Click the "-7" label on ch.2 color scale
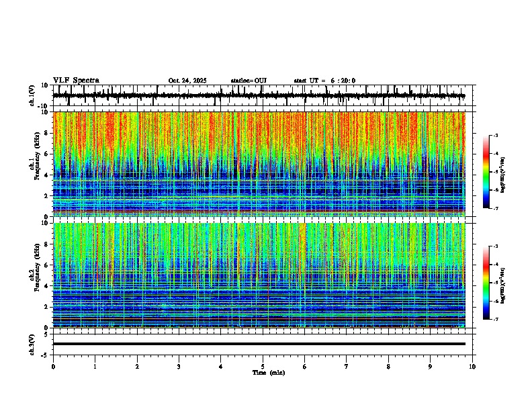 click(495, 319)
